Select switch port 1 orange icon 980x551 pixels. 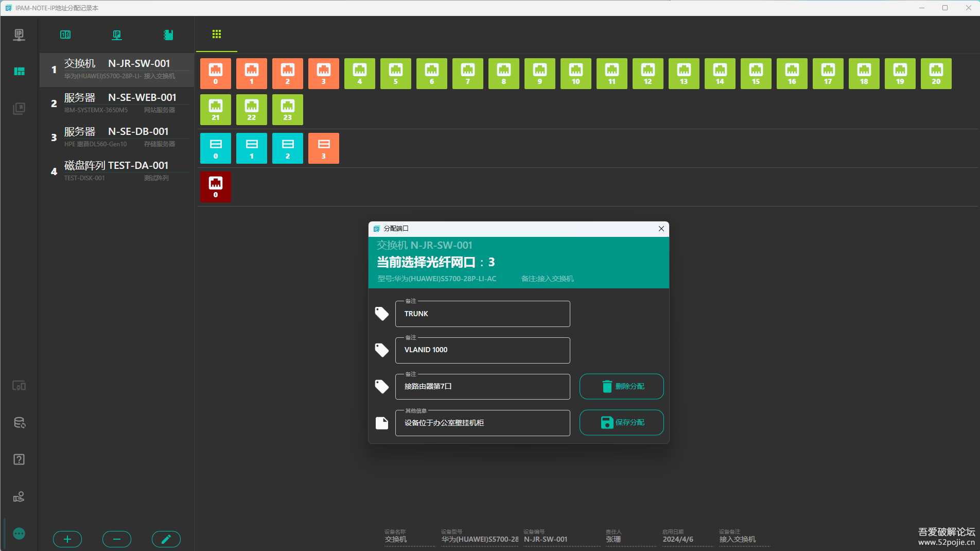(252, 74)
